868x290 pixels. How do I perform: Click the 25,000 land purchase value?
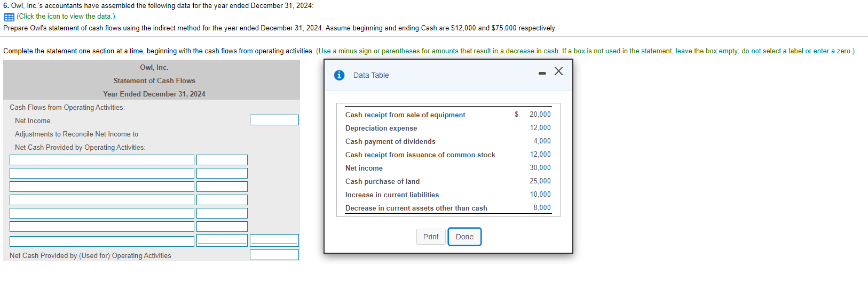[540, 181]
